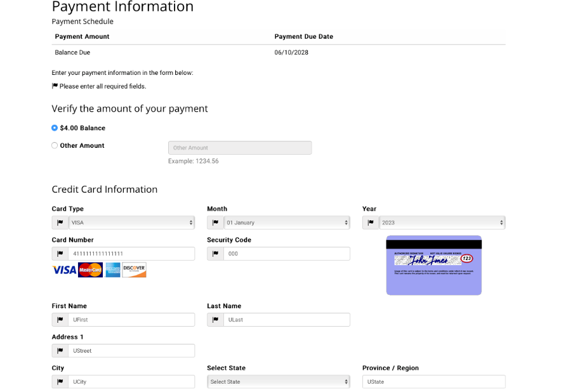This screenshot has height=392, width=568.
Task: Click the flag icon beside Card Number
Action: pos(60,254)
